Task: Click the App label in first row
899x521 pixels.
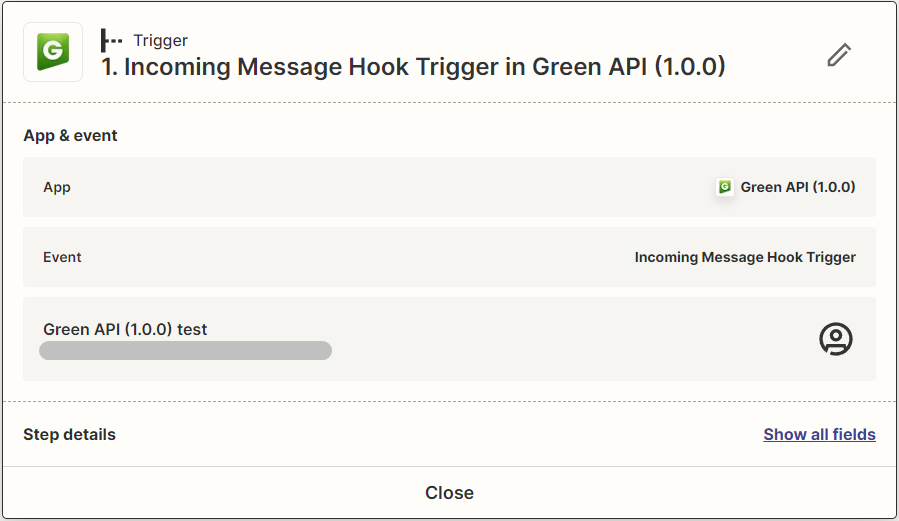Action: tap(57, 187)
